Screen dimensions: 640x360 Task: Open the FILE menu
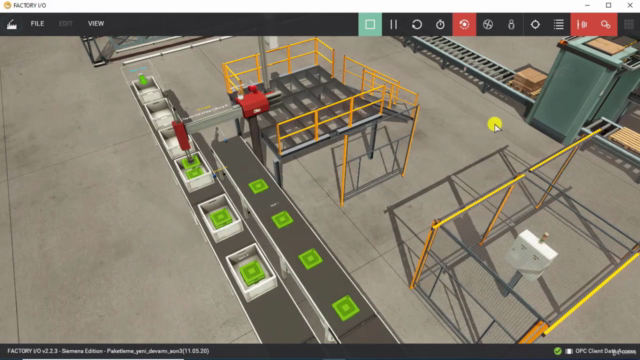tap(37, 24)
